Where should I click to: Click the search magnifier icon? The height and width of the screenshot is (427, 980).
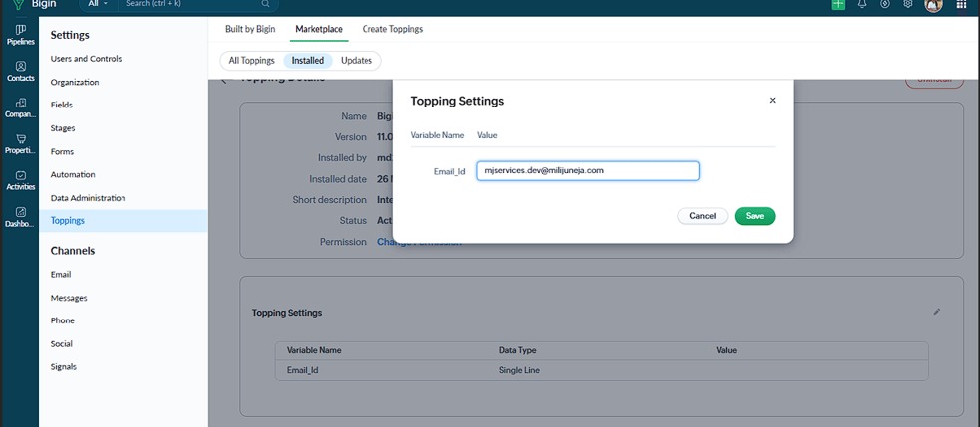(x=266, y=4)
